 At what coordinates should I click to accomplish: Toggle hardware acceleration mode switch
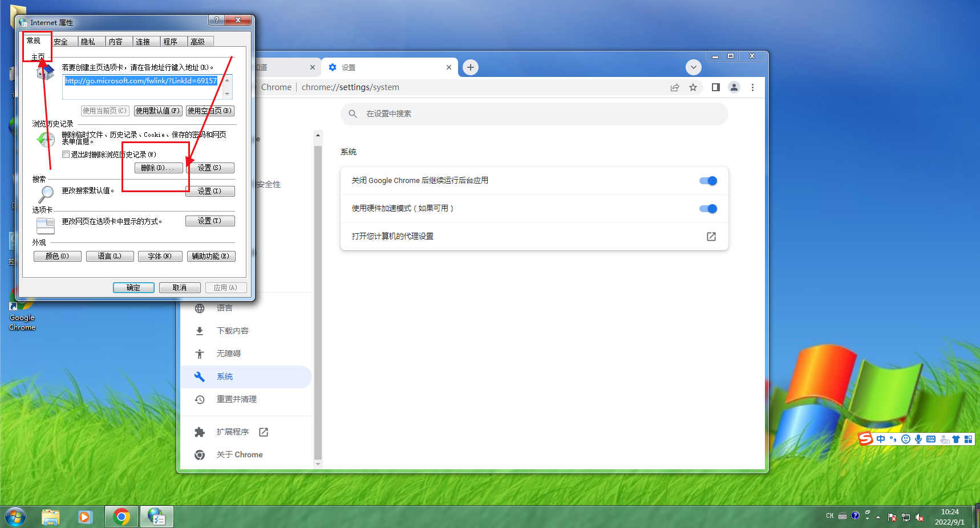tap(708, 209)
